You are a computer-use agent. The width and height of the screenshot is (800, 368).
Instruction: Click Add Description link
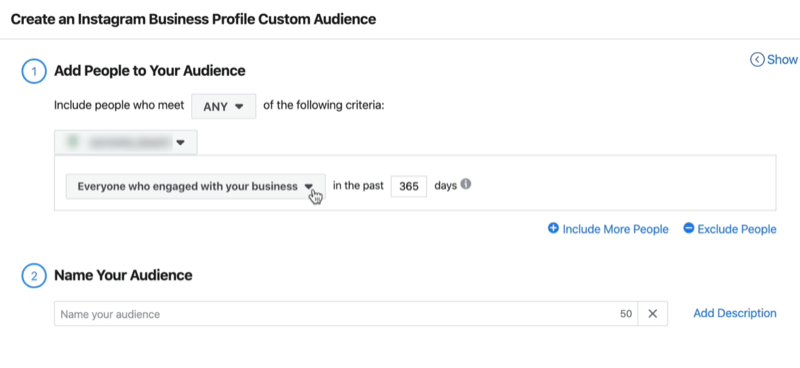pos(735,313)
